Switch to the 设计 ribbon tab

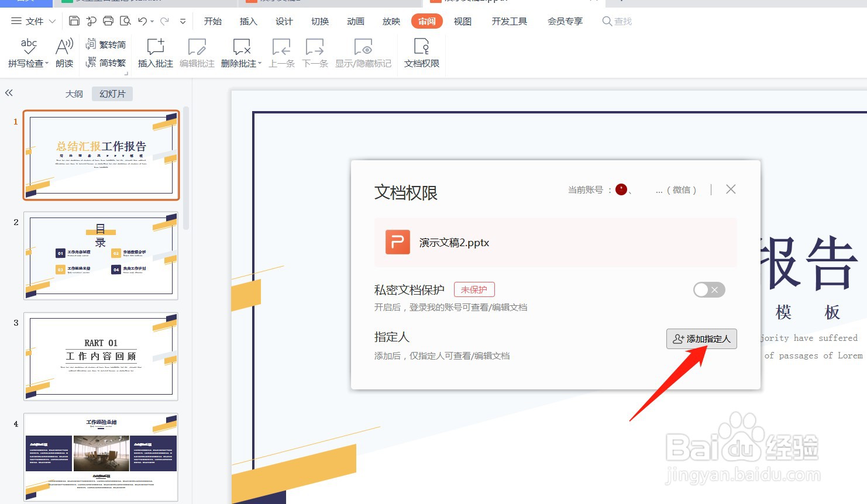click(x=284, y=21)
